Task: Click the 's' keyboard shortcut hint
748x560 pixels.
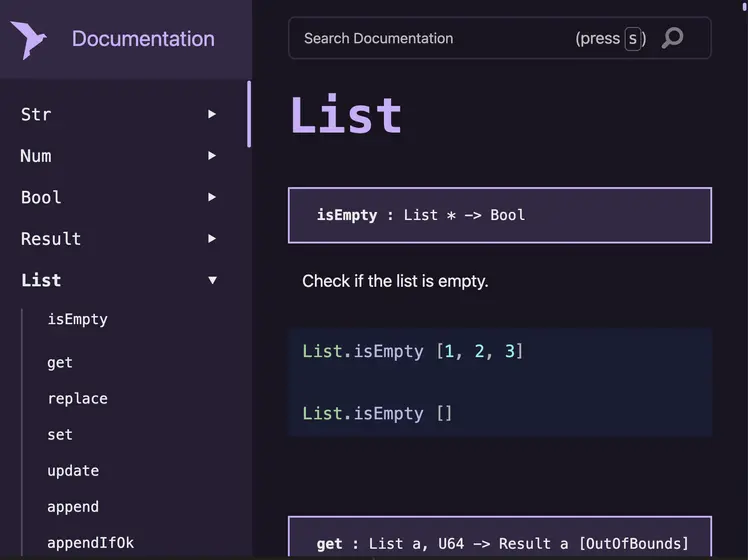Action: coord(633,39)
